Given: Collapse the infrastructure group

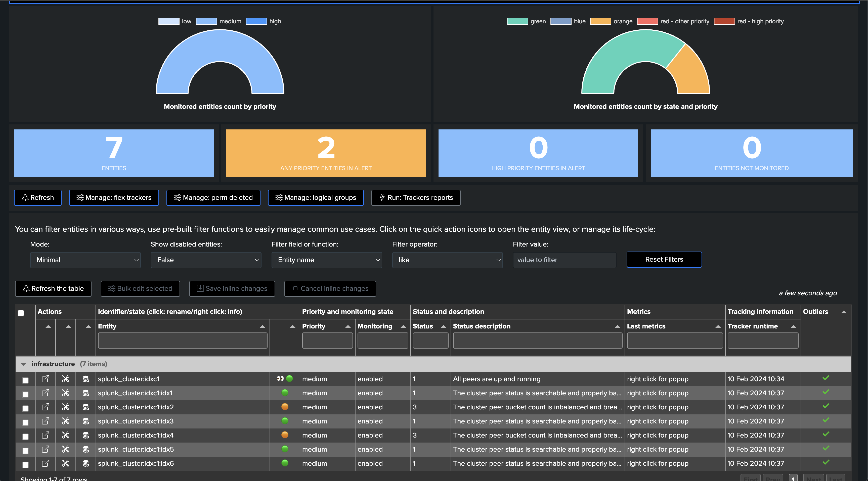Looking at the screenshot, I should [24, 364].
